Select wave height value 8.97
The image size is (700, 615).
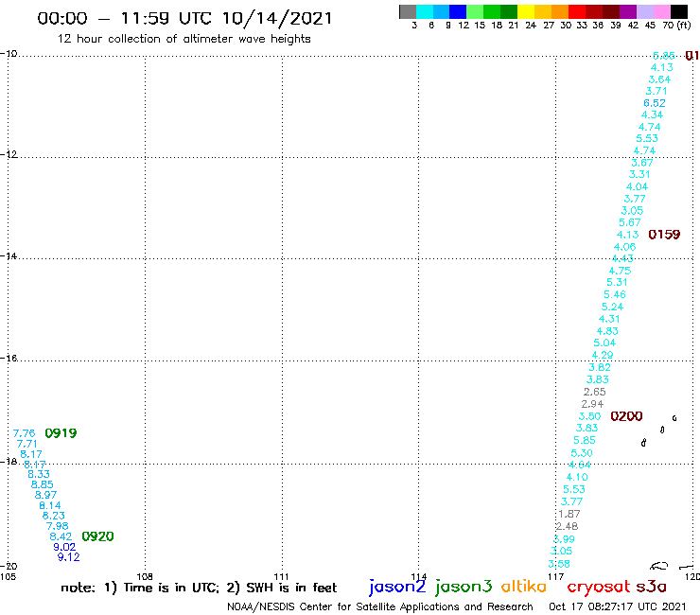pyautogui.click(x=45, y=495)
